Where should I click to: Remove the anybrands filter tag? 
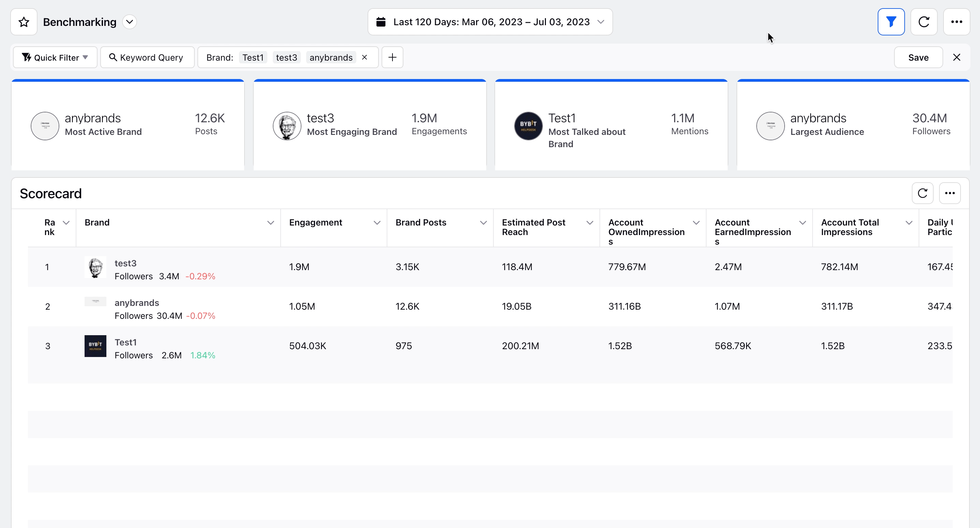point(365,57)
